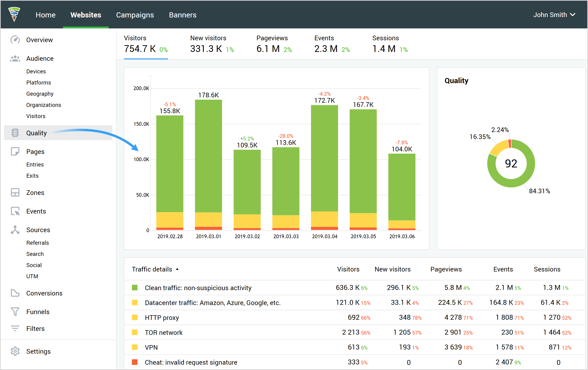Click the Overview sidebar icon
The image size is (588, 370).
(x=15, y=40)
